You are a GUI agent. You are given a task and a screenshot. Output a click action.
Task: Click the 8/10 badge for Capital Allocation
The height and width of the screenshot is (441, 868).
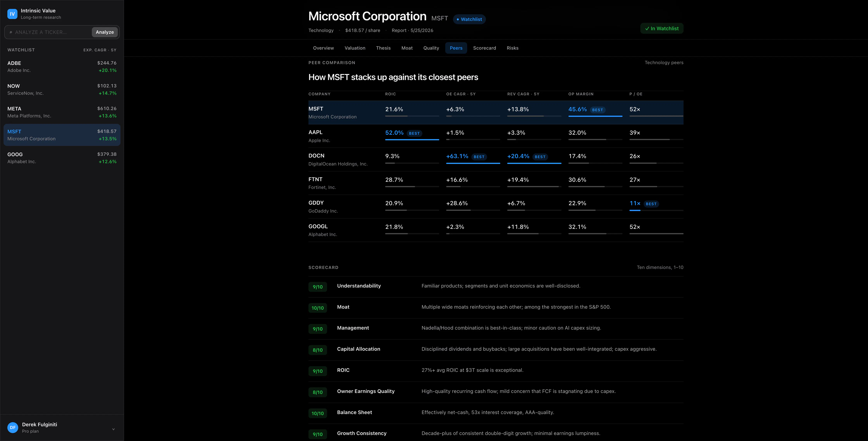click(x=318, y=350)
